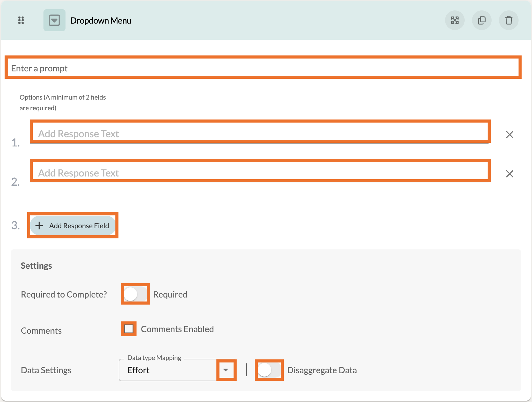Check the Comments Enabled checkbox

[129, 329]
